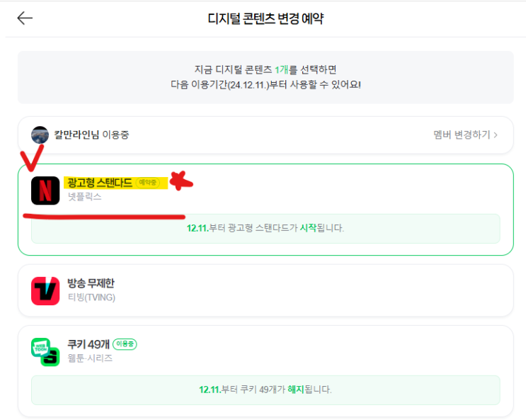Click the red star annotation mark

[182, 182]
